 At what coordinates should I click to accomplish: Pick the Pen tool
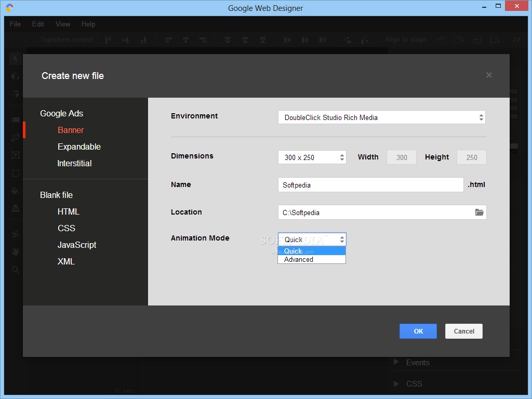(15, 137)
